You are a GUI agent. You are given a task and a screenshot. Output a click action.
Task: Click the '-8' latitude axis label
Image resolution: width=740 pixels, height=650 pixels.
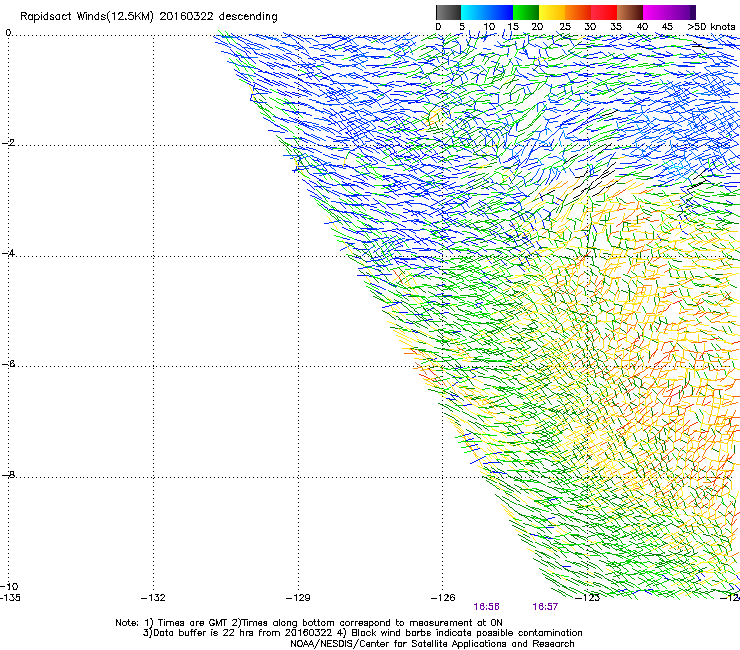[8, 475]
